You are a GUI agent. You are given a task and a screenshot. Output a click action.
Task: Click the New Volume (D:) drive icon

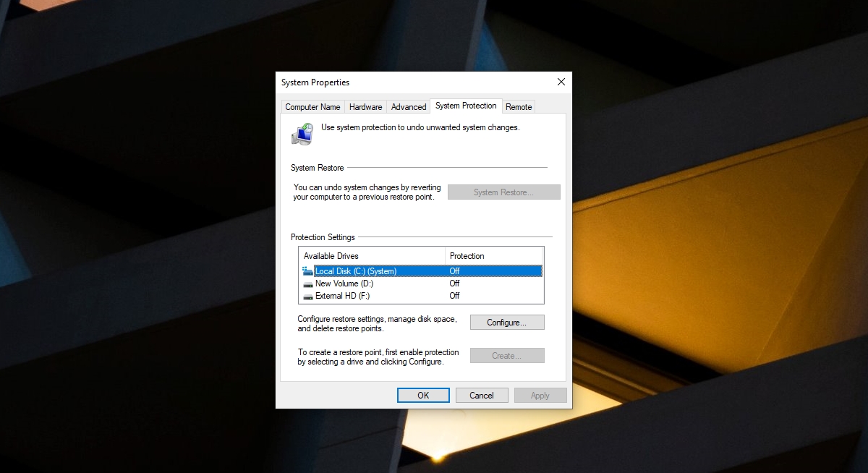(x=308, y=284)
